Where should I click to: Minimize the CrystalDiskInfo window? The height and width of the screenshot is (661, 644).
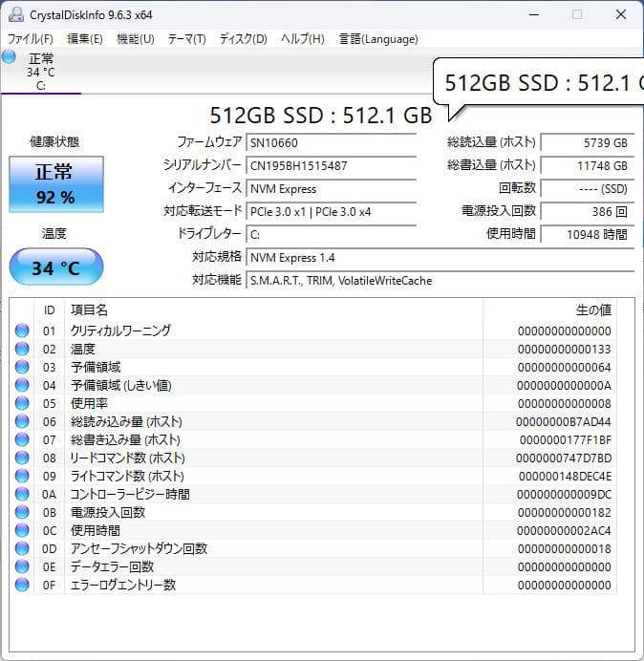(x=534, y=14)
